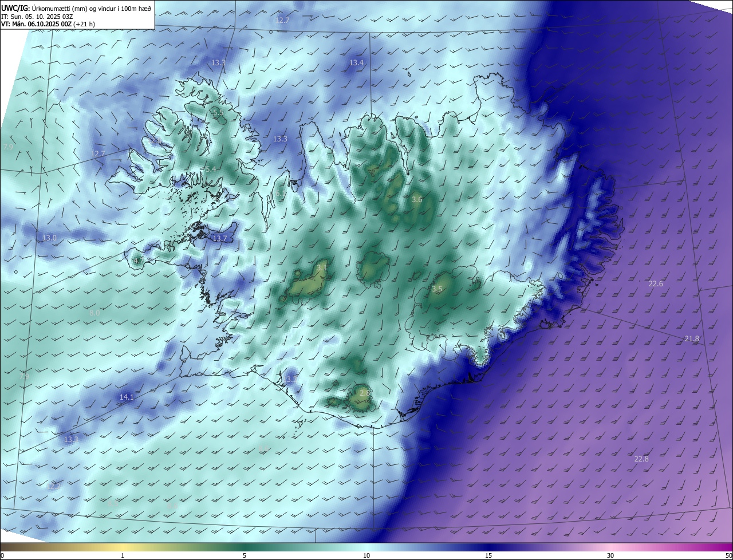The height and width of the screenshot is (560, 733).
Task: Click the 5.4 value label on the map
Action: [211, 169]
